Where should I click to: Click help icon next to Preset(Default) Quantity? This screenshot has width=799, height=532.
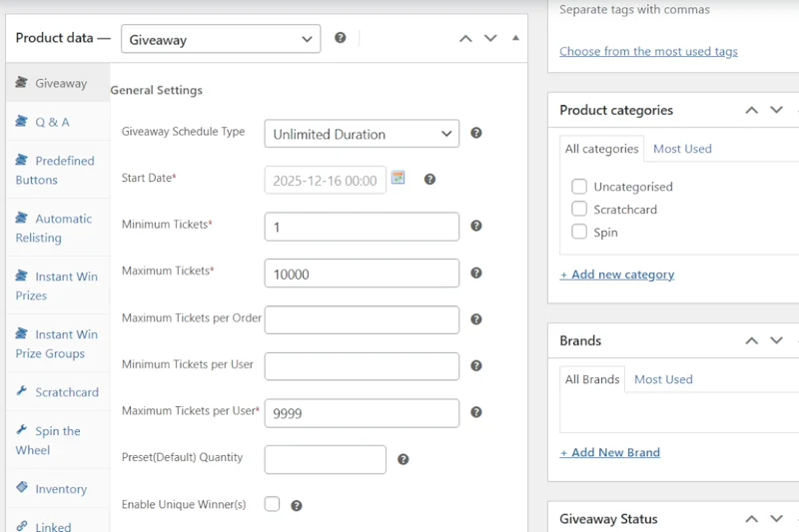tap(403, 459)
